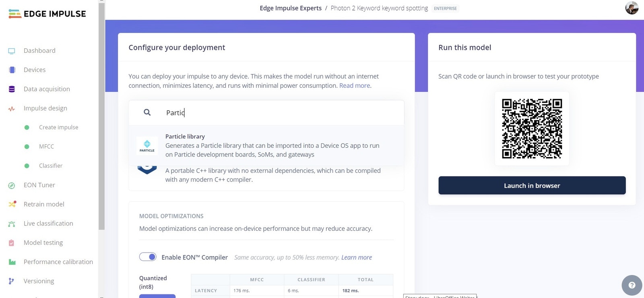Click the ENTERPRISE badge
Viewport: 644px width, 298px height.
click(445, 8)
